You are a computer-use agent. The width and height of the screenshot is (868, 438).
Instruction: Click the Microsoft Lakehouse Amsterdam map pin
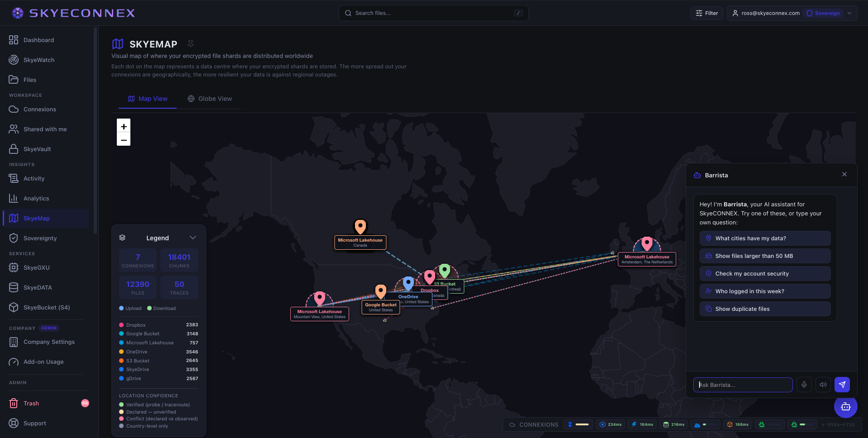click(x=647, y=243)
